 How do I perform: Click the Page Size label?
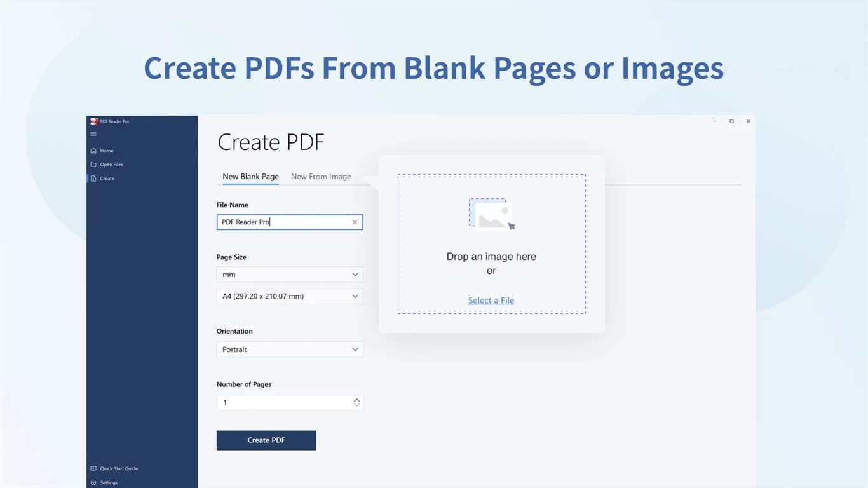pos(231,257)
